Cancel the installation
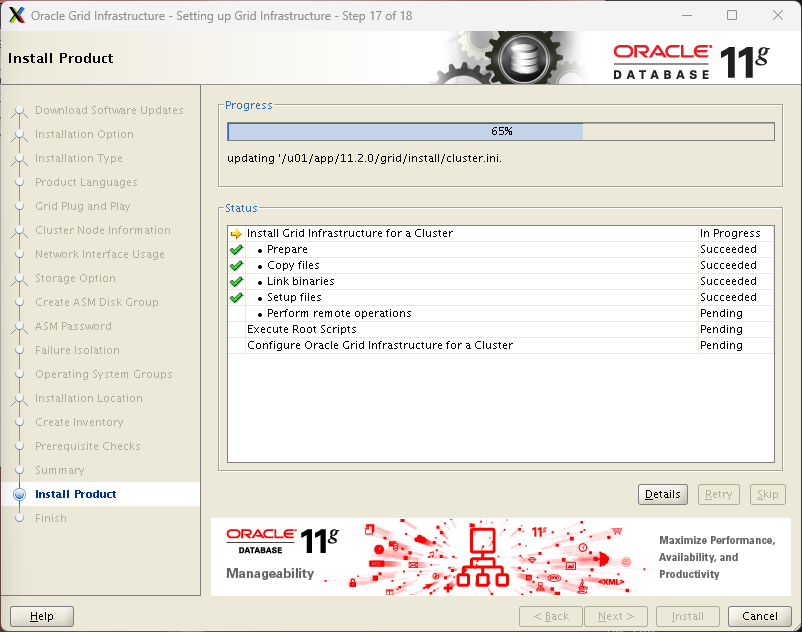The height and width of the screenshot is (632, 802). click(760, 616)
